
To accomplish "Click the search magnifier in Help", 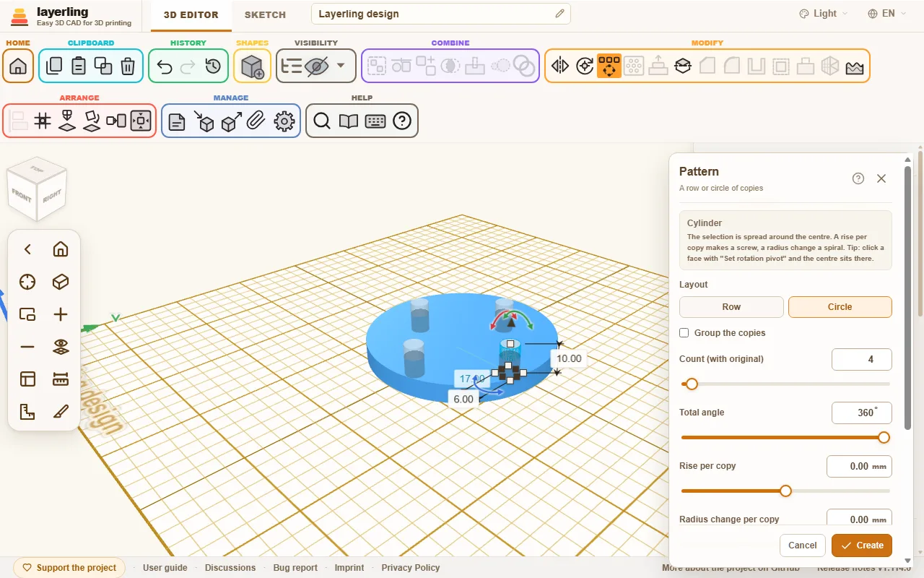I will (322, 121).
